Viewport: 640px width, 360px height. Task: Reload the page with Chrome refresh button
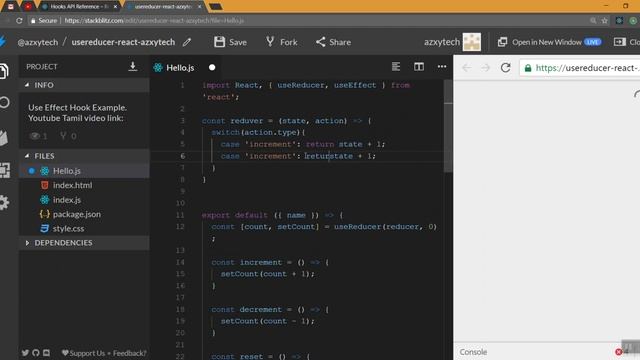tap(19, 20)
